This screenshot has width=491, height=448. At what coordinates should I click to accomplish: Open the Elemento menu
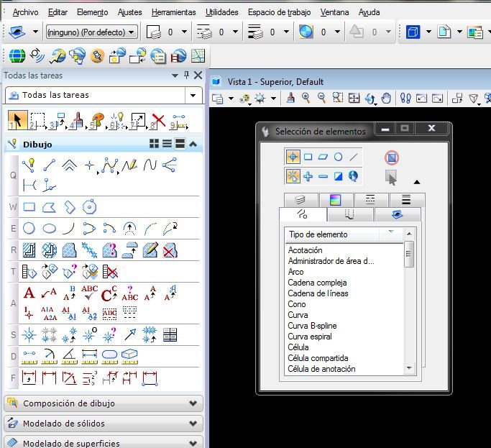pyautogui.click(x=92, y=12)
